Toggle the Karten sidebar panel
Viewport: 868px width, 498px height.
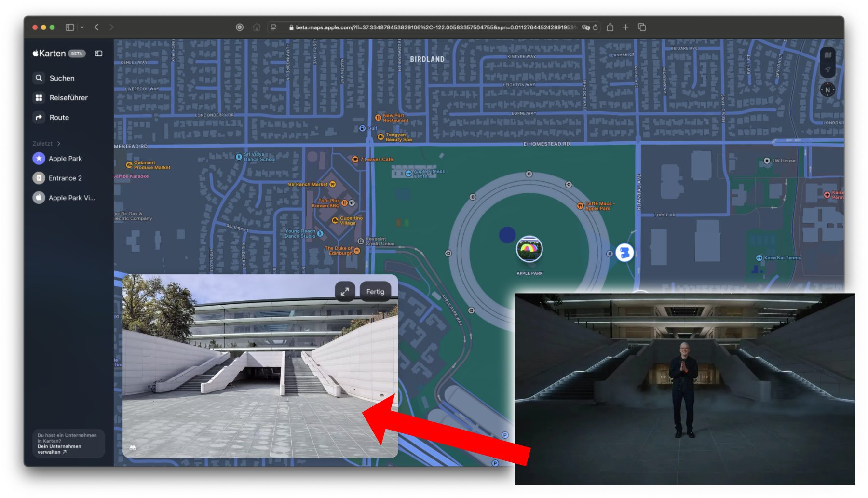click(99, 54)
